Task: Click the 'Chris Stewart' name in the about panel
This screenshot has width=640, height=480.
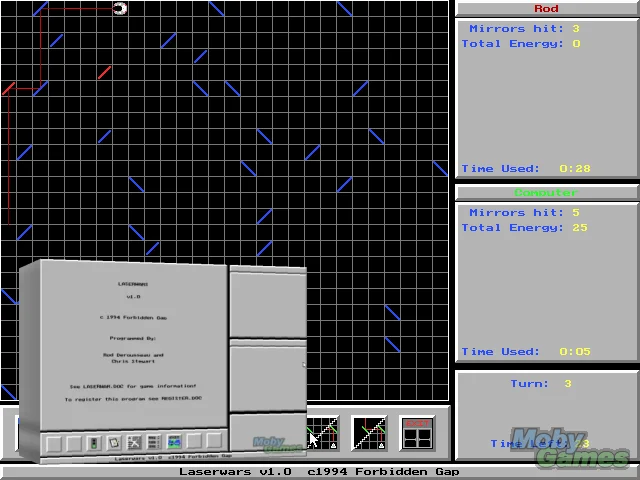Action: pyautogui.click(x=133, y=361)
